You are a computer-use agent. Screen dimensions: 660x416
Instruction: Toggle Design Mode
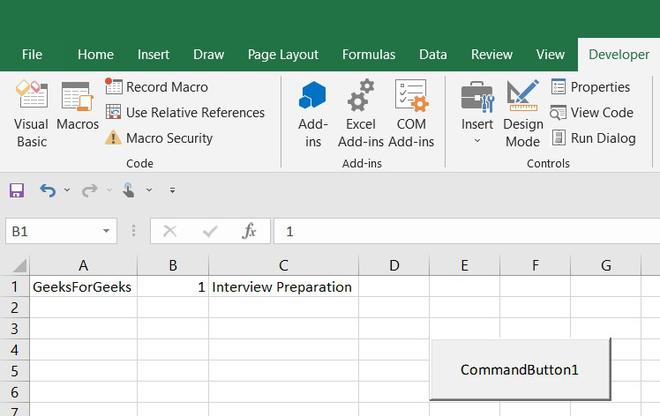523,114
